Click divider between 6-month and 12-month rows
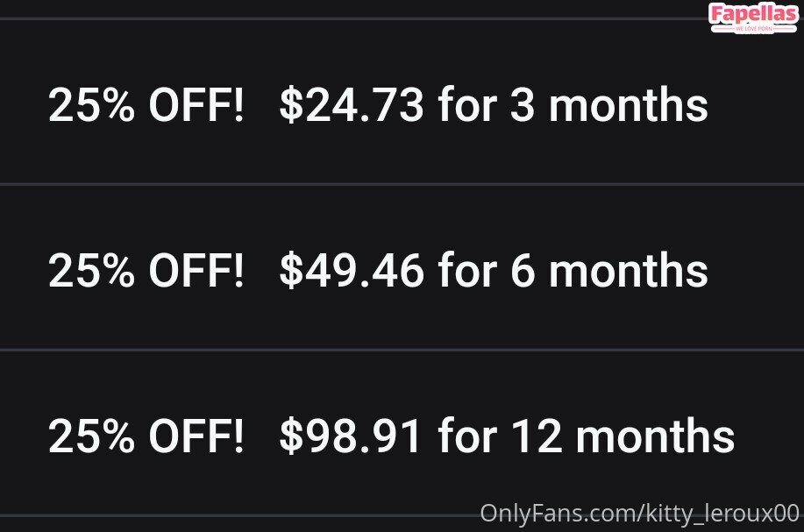Screen dimensions: 804x532 402,350
